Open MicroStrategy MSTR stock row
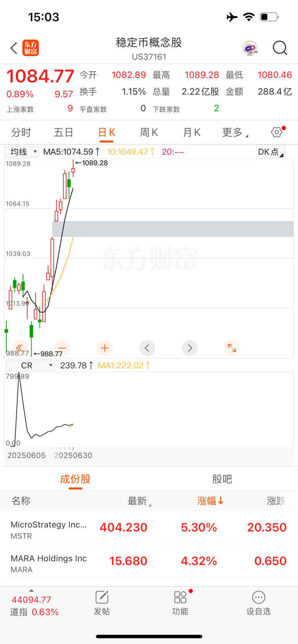298x644 pixels. (x=149, y=527)
